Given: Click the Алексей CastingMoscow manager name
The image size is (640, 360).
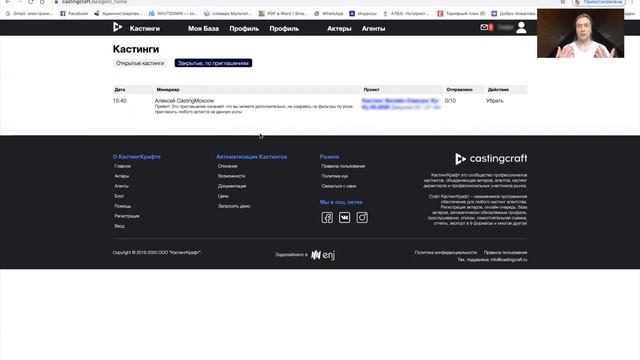Looking at the screenshot, I should tap(184, 100).
